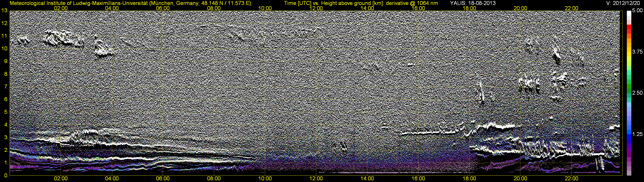The image size is (644, 182).
Task: Click the 5 km height axis label
Action: pyautogui.click(x=6, y=112)
